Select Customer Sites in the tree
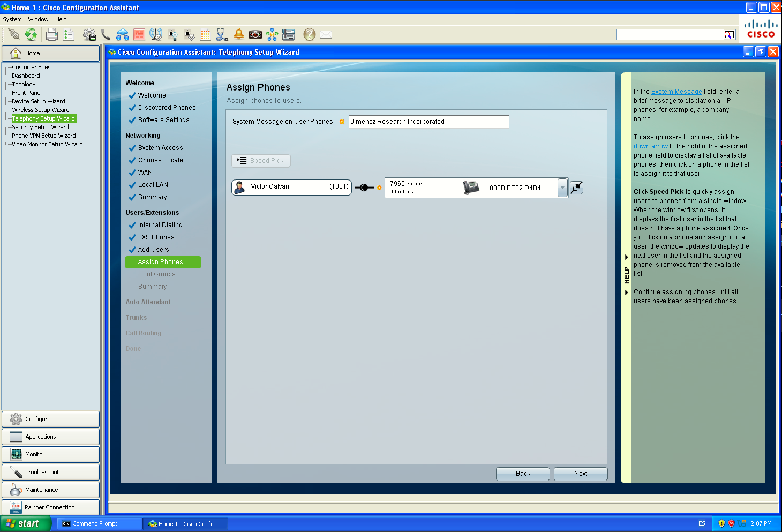The image size is (782, 532). pos(31,67)
